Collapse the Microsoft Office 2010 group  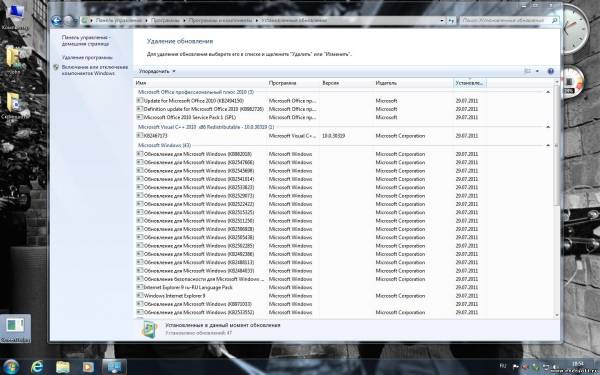point(548,92)
